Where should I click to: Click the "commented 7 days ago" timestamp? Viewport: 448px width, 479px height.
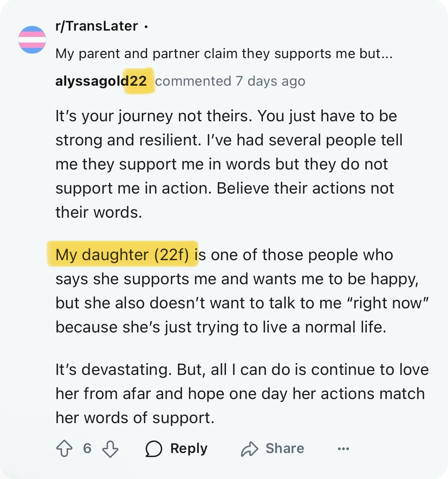[x=230, y=81]
